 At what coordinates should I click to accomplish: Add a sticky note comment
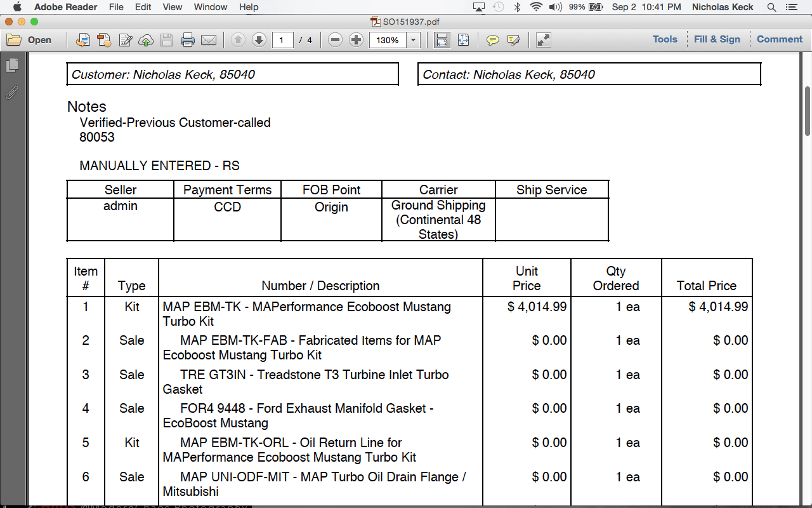click(x=493, y=40)
